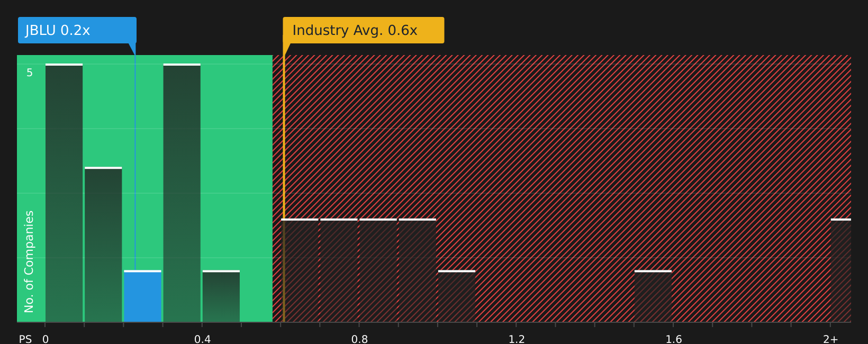Click the second bar at PS 0.1
868x344 pixels.
tap(103, 245)
